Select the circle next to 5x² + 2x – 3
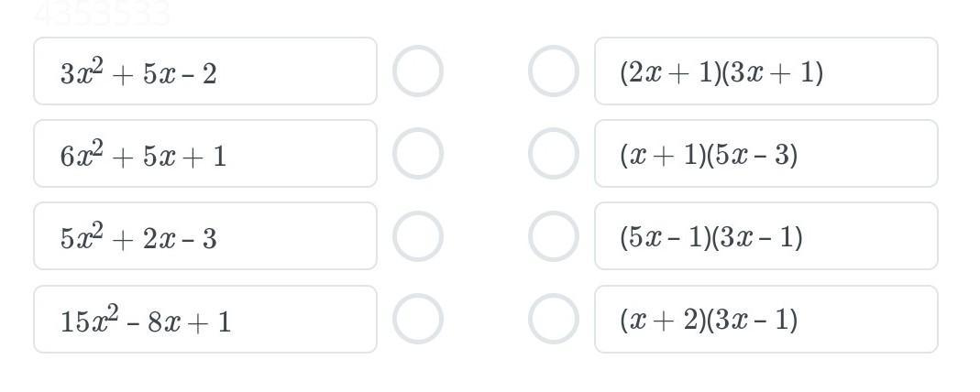 click(418, 236)
